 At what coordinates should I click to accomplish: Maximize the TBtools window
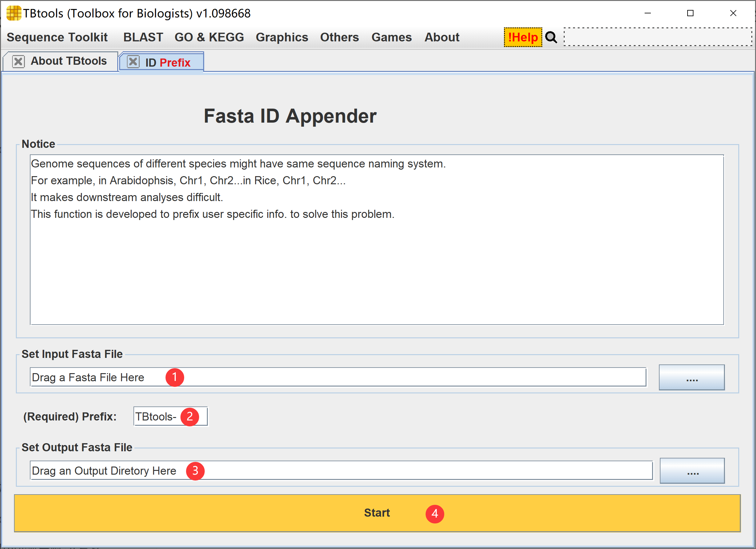(x=690, y=13)
